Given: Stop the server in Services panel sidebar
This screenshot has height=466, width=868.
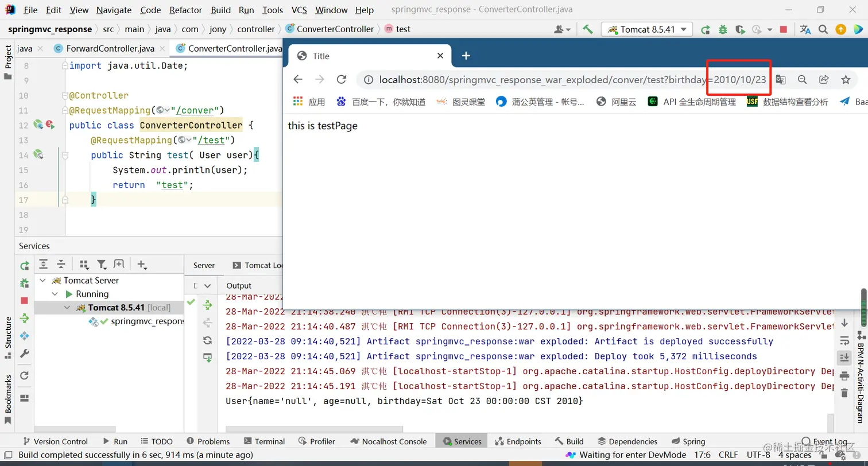Looking at the screenshot, I should (25, 301).
